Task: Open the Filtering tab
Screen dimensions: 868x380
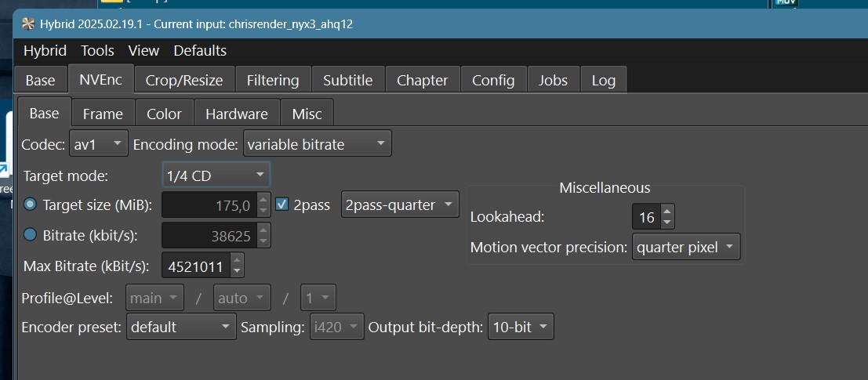Action: coord(272,80)
